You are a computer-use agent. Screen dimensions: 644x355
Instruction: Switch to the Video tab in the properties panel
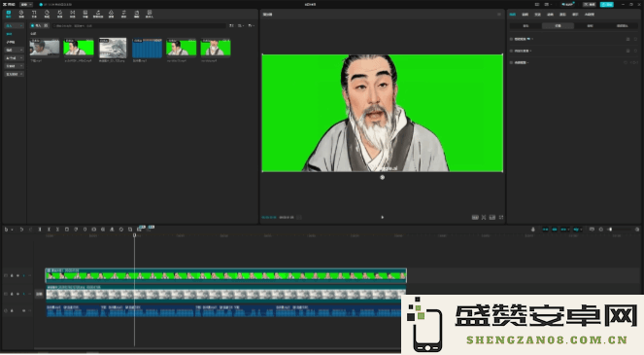click(x=513, y=15)
